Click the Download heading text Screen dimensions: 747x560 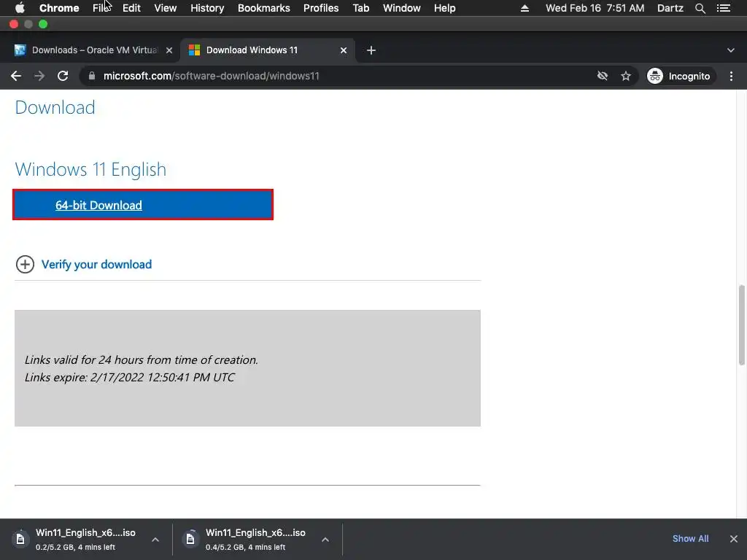(x=55, y=107)
